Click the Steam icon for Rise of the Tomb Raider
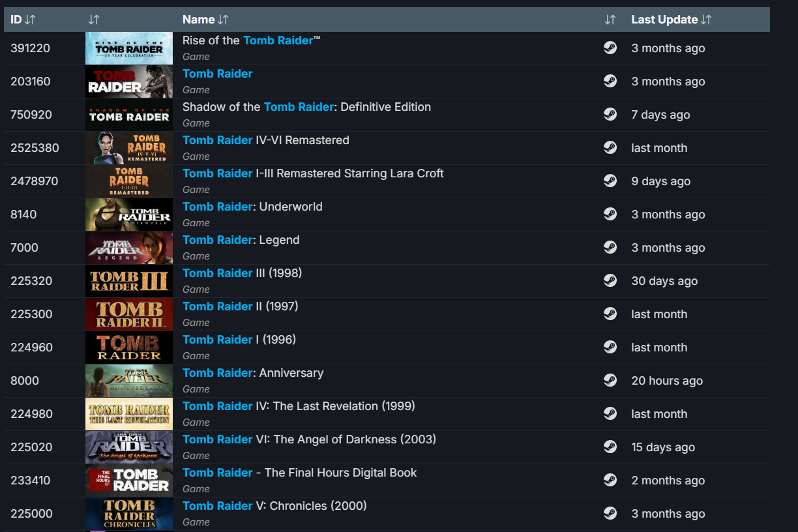798x532 pixels. click(610, 48)
